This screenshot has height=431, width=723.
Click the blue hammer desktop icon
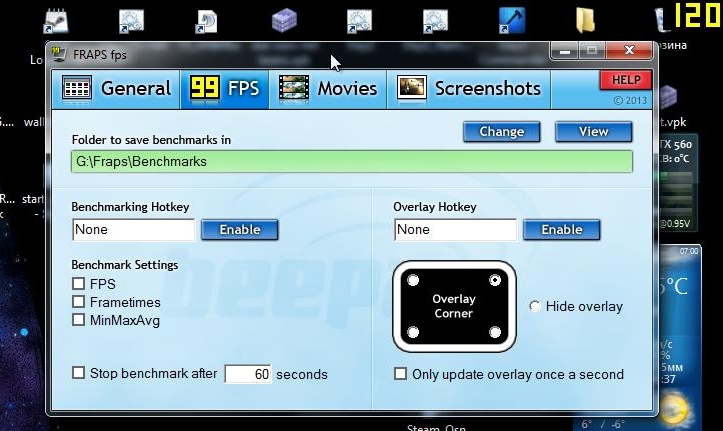(x=512, y=21)
